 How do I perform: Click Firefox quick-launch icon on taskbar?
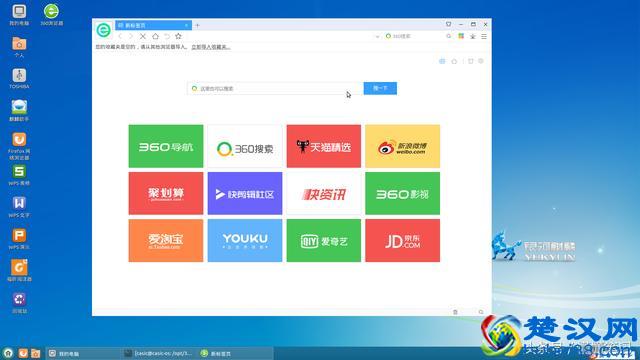click(x=23, y=353)
